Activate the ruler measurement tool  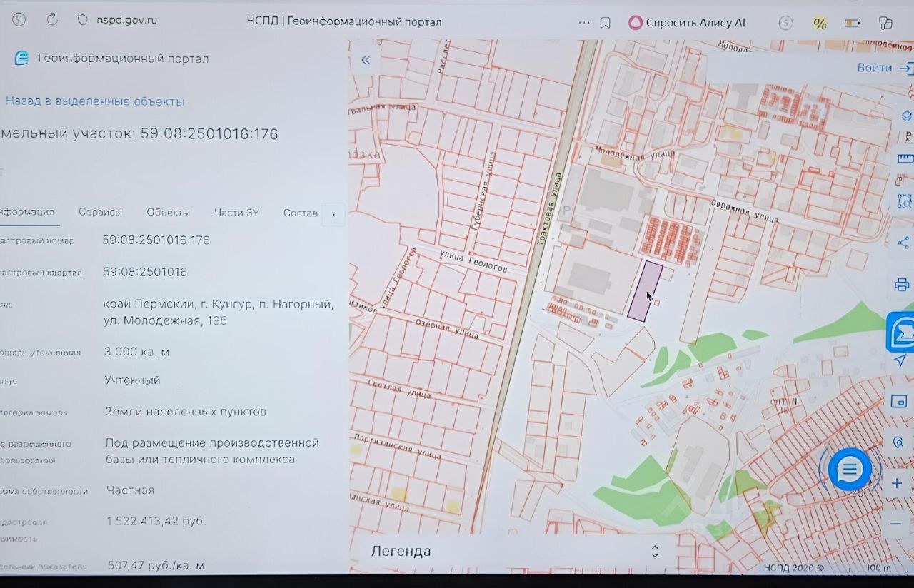pos(905,158)
